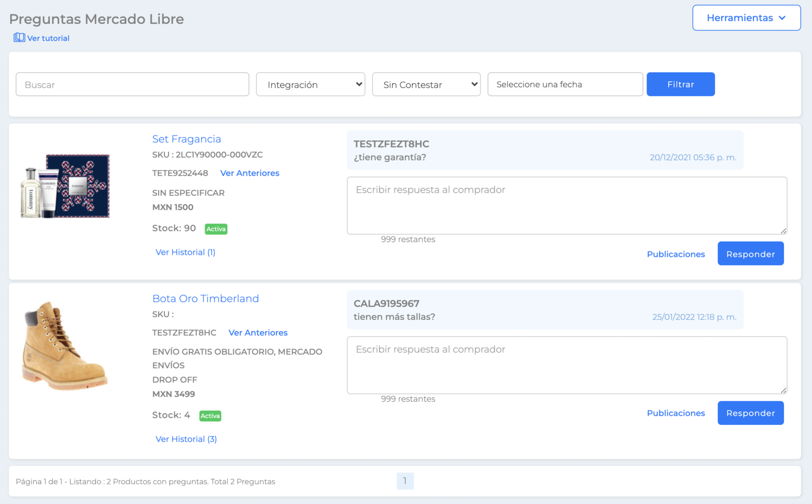Image resolution: width=812 pixels, height=504 pixels.
Task: Open the Sin Contestar status dropdown
Action: coord(426,84)
